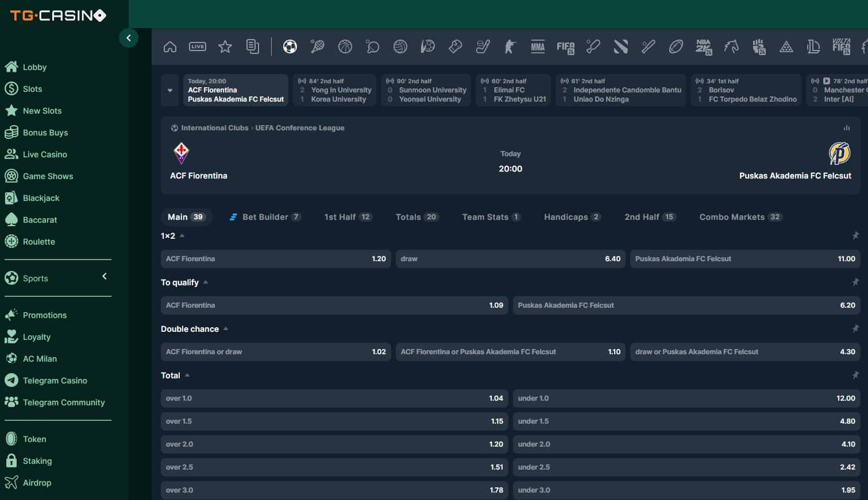Select the soccer ball sport icon
The height and width of the screenshot is (500, 868).
(x=290, y=47)
